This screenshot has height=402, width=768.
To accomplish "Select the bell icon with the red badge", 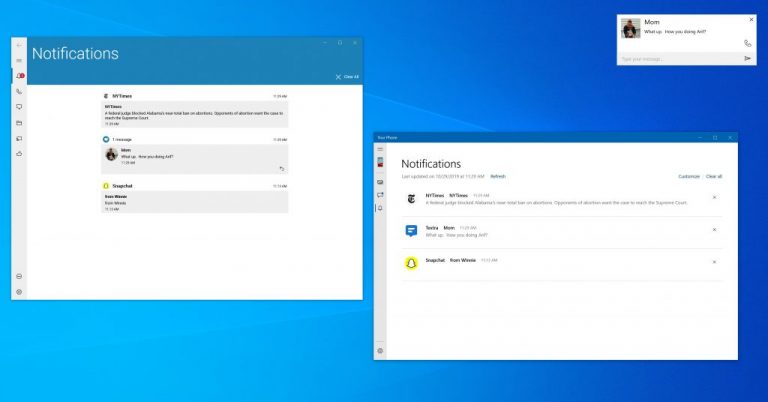I will click(20, 76).
